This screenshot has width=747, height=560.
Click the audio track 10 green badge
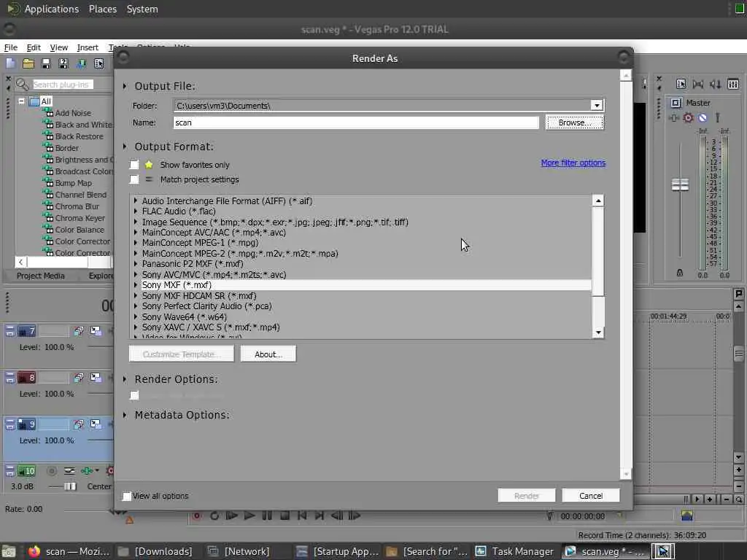(x=27, y=471)
